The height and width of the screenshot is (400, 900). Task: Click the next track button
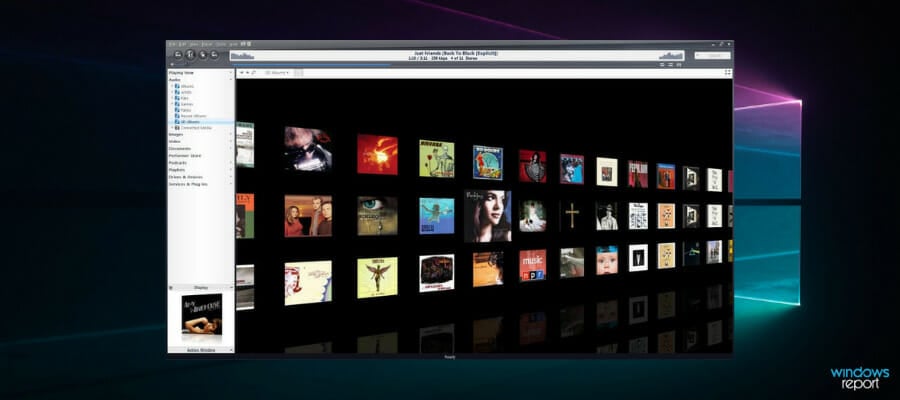(x=214, y=55)
